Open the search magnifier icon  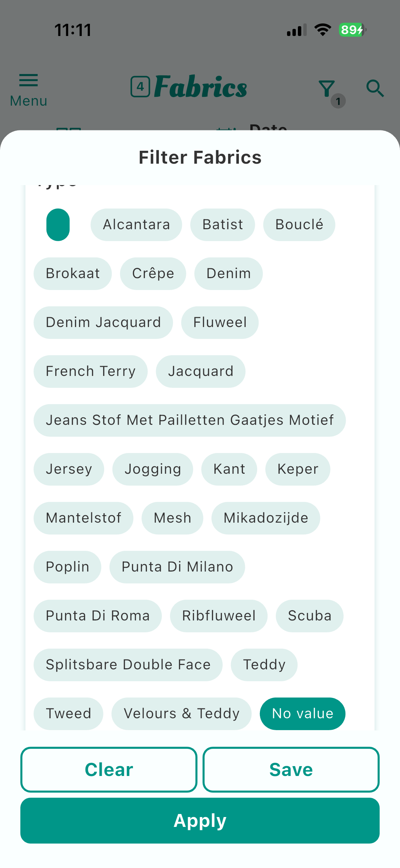[x=375, y=89]
